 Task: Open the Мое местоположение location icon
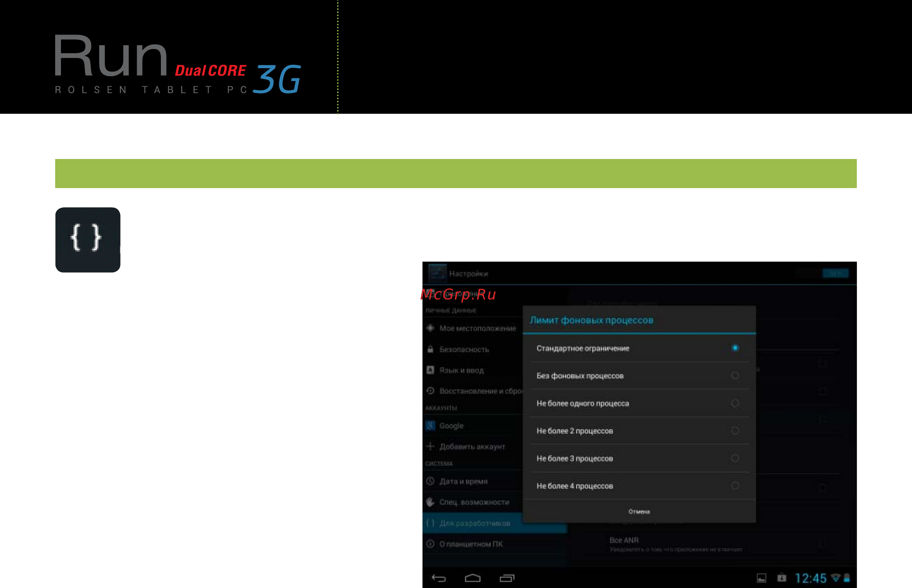pyautogui.click(x=431, y=328)
